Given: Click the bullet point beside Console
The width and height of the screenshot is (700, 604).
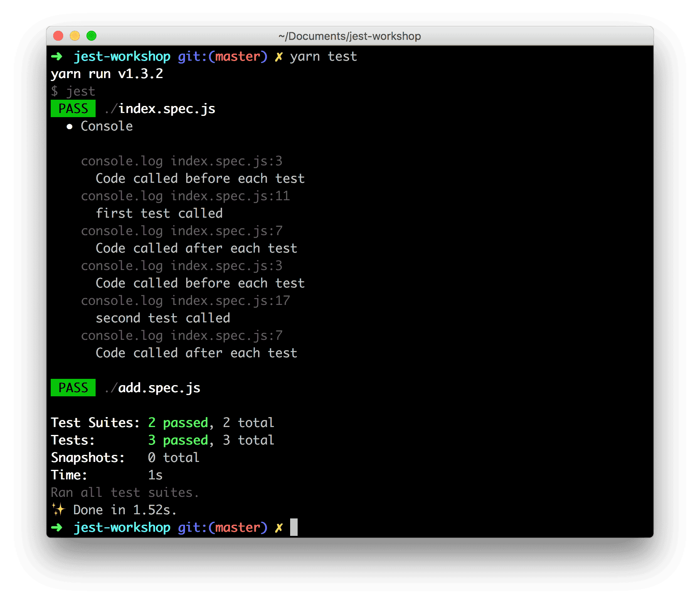Looking at the screenshot, I should (69, 127).
